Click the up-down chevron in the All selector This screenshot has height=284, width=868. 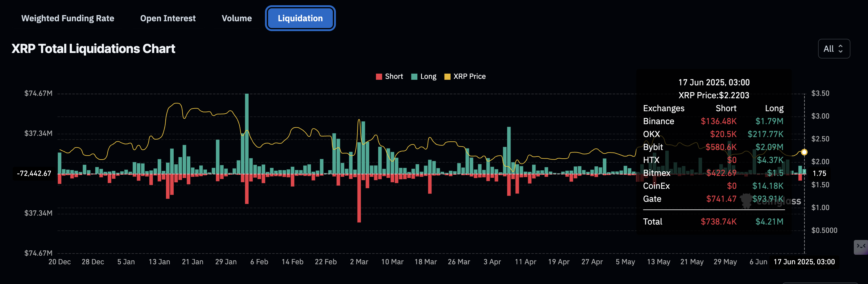840,49
